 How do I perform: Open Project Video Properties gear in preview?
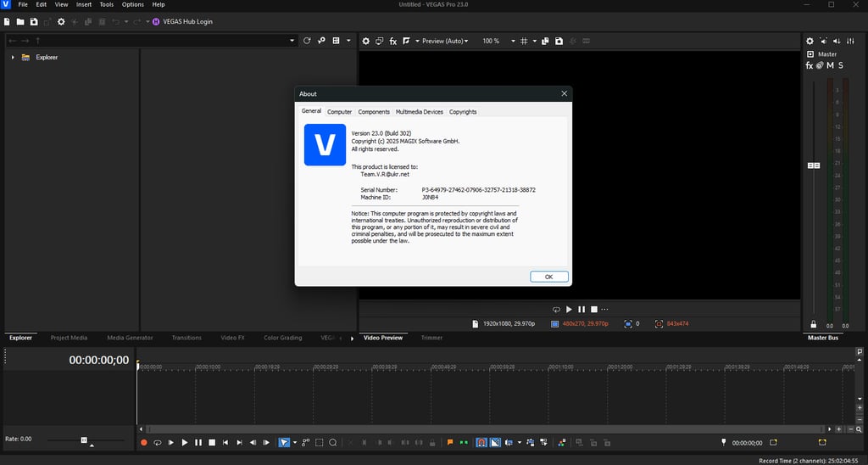(366, 41)
